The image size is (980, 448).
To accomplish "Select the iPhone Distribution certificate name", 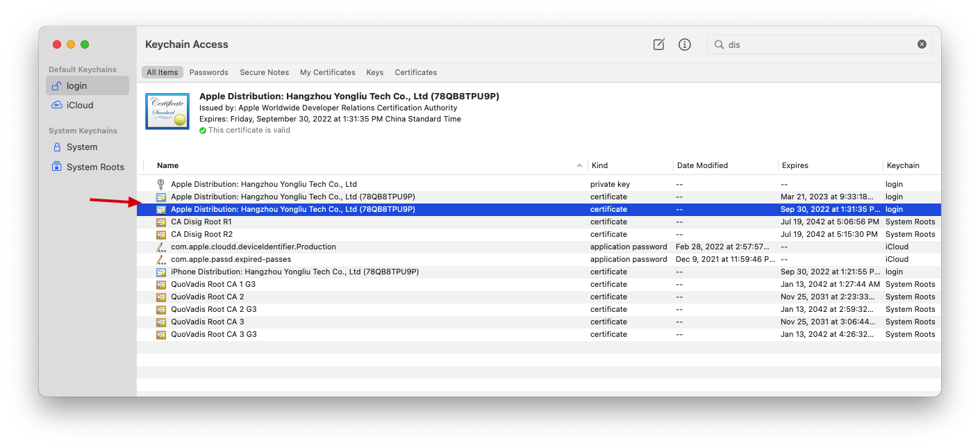I will (295, 272).
